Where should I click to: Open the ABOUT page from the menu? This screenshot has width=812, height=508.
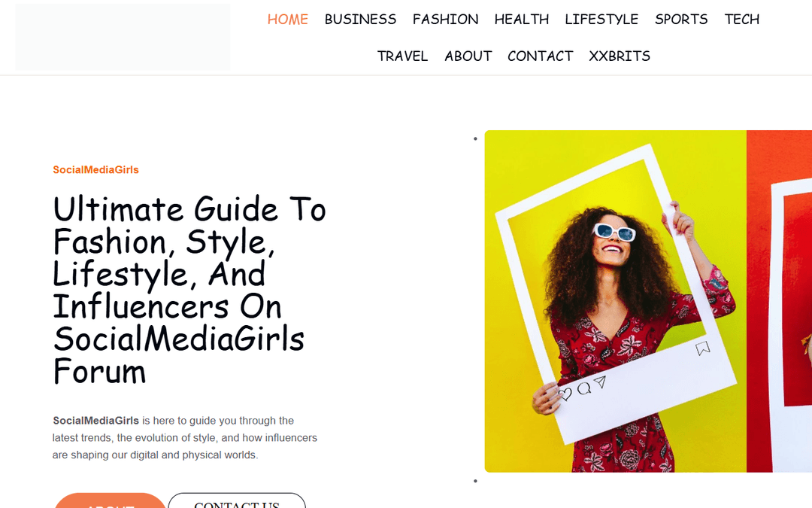coord(468,56)
